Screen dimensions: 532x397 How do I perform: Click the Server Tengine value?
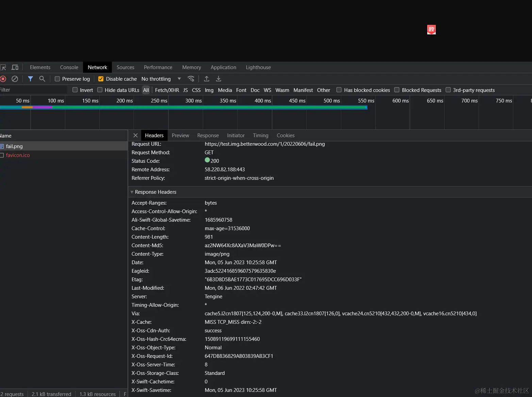point(213,297)
